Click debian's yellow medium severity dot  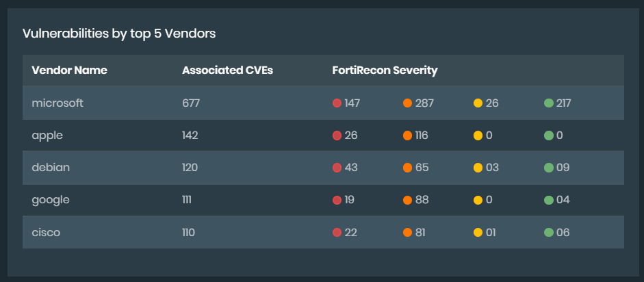coord(478,168)
